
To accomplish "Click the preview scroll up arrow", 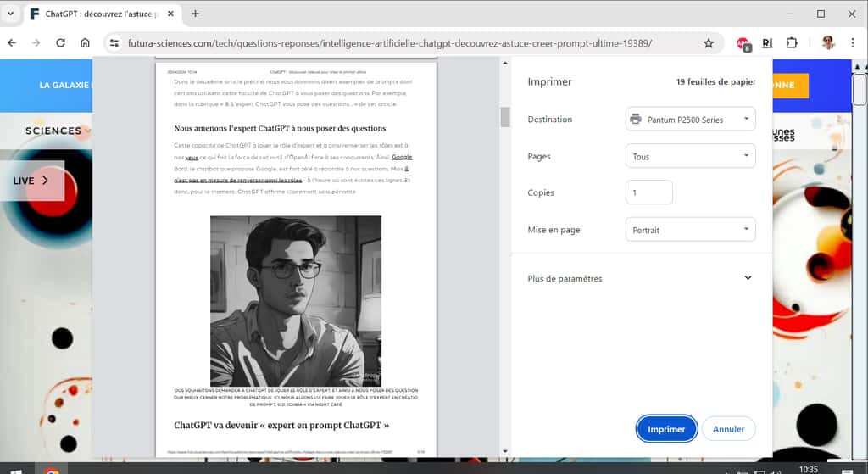I will (x=505, y=64).
